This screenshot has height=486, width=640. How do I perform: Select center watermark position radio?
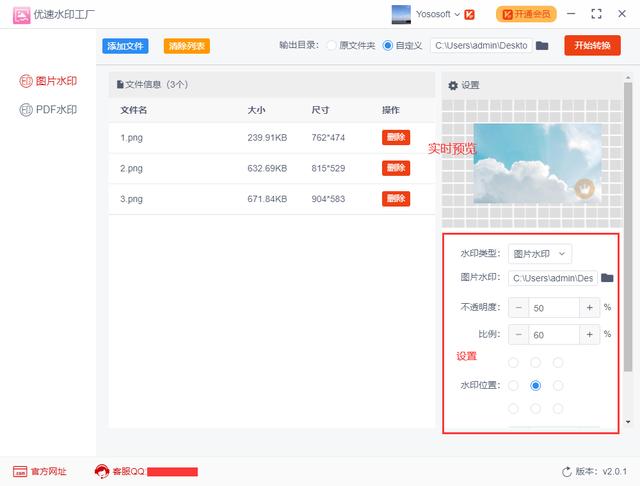point(536,386)
